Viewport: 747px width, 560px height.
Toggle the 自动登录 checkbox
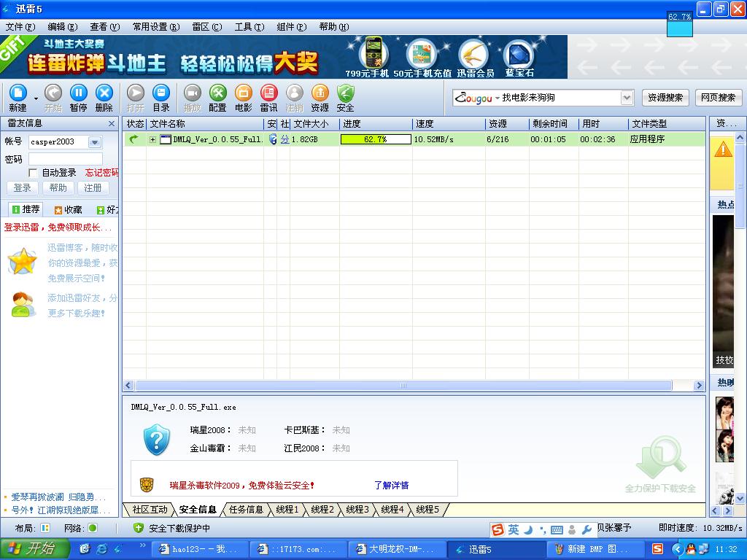point(33,172)
